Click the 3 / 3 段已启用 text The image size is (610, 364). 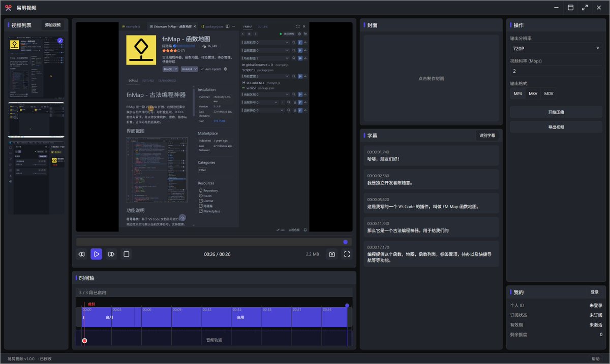[x=93, y=292]
